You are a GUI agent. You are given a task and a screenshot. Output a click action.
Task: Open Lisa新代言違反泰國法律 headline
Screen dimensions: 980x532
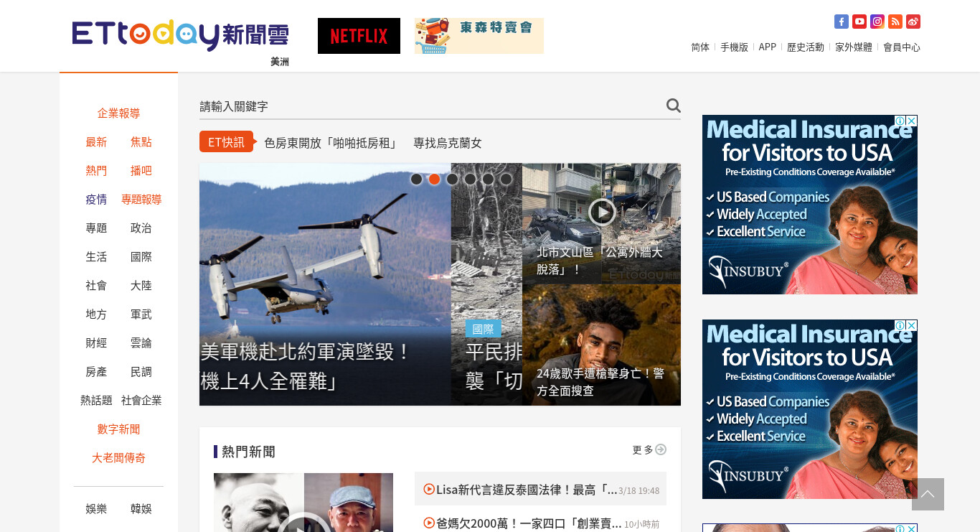[527, 490]
